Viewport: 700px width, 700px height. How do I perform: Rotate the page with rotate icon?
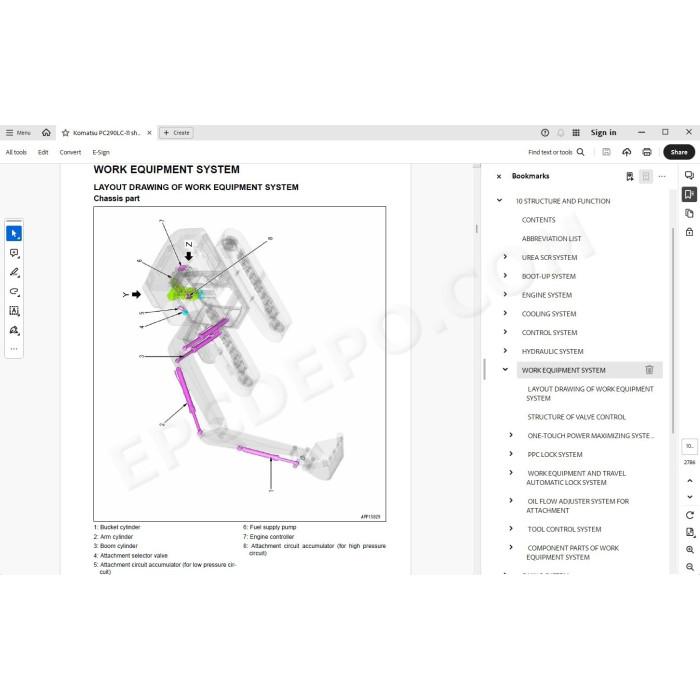(689, 515)
